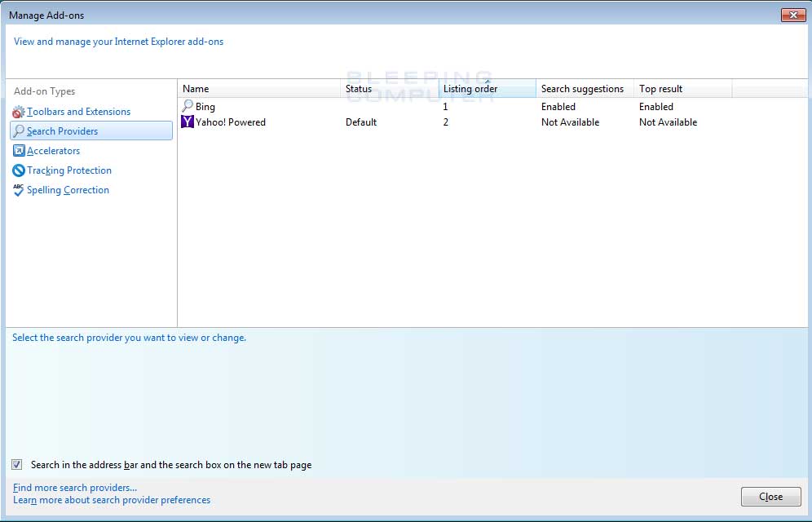Screen dimensions: 812x522
Task: Click the Tracking Protection blocked-circle icon
Action: point(19,170)
